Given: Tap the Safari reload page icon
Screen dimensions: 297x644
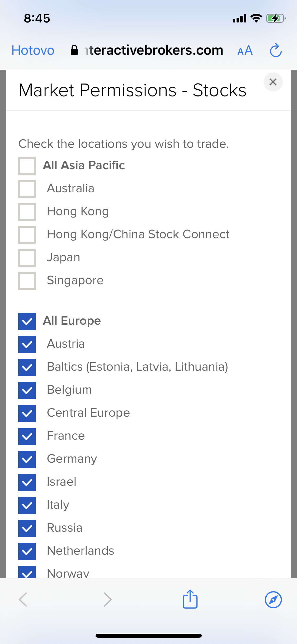Looking at the screenshot, I should (276, 50).
